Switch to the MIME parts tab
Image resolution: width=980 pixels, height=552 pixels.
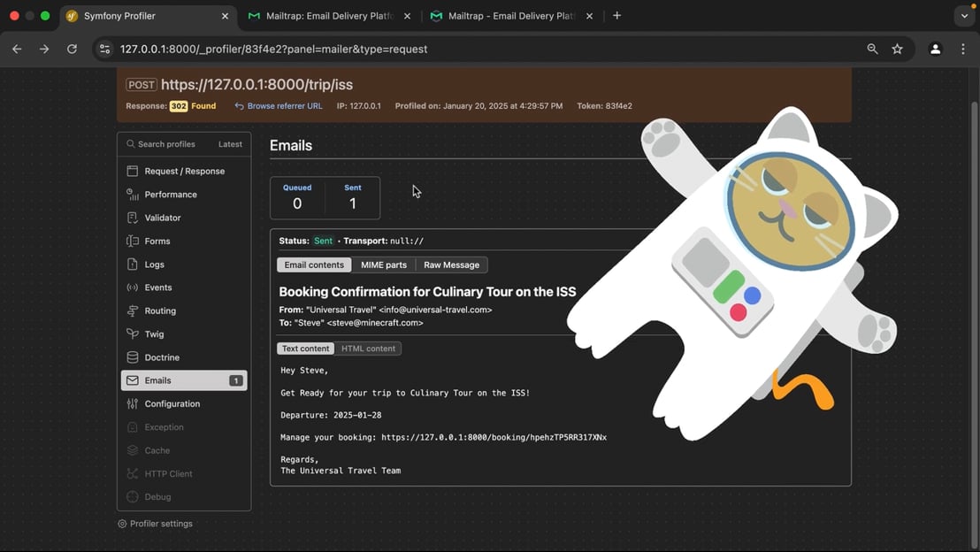point(383,265)
